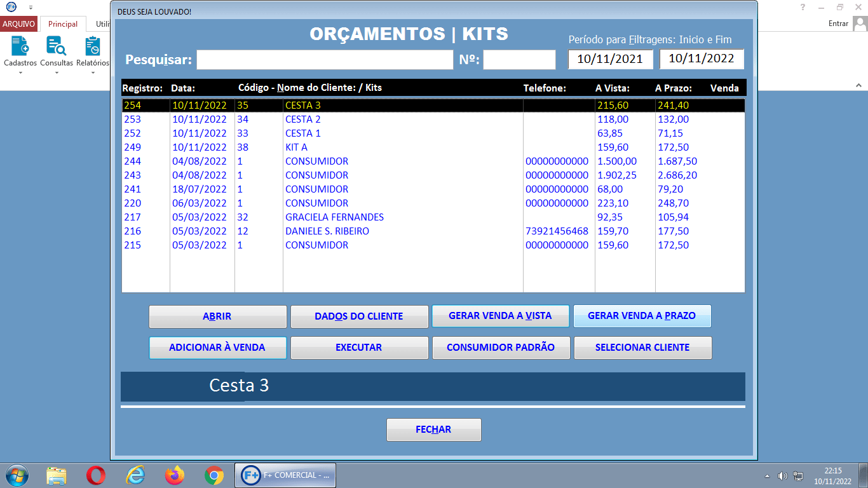Click GERAR VENDA A PRAZO button
Viewport: 868px width, 488px height.
point(642,316)
